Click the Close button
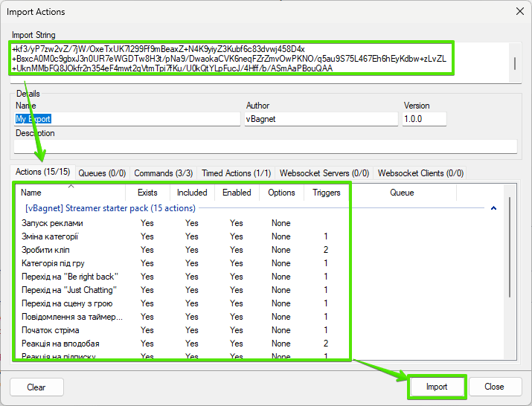The width and height of the screenshot is (532, 406). pyautogui.click(x=494, y=387)
